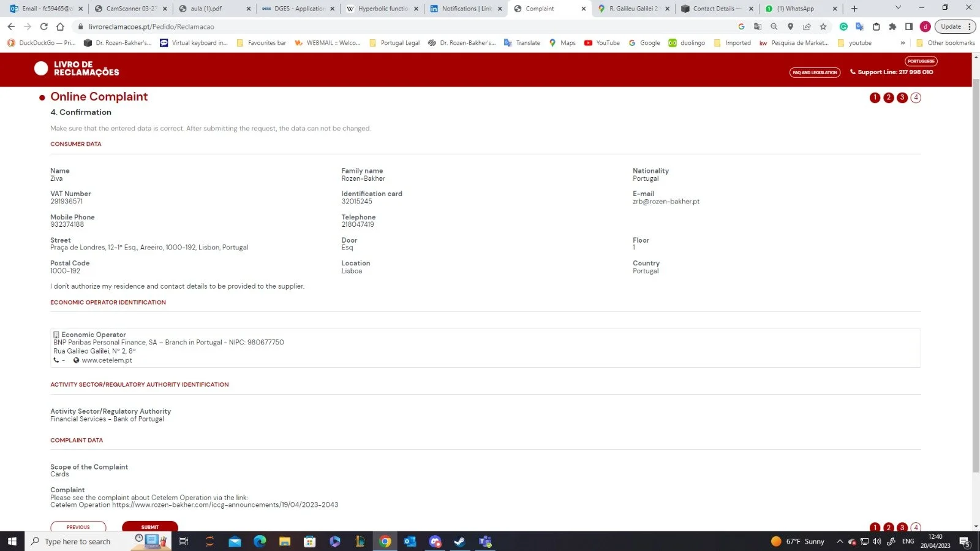Open the profile avatar 'd'
The image size is (980, 551).
coord(925,26)
